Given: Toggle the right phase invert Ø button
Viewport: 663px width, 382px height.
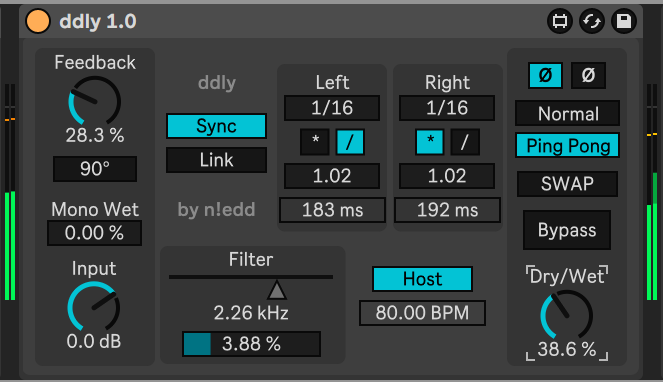Looking at the screenshot, I should click(x=588, y=76).
